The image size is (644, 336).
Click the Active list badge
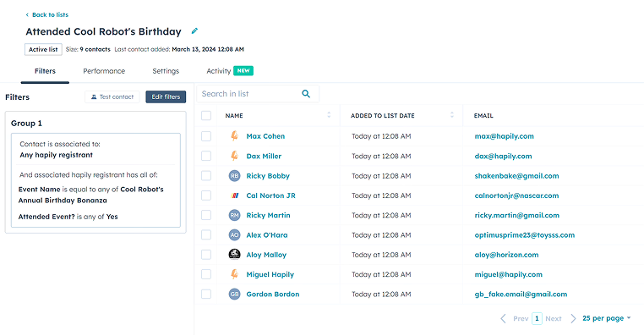point(43,49)
